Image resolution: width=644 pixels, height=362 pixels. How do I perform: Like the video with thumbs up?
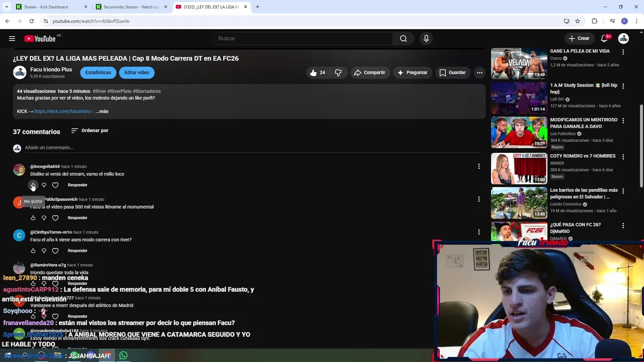tap(317, 72)
